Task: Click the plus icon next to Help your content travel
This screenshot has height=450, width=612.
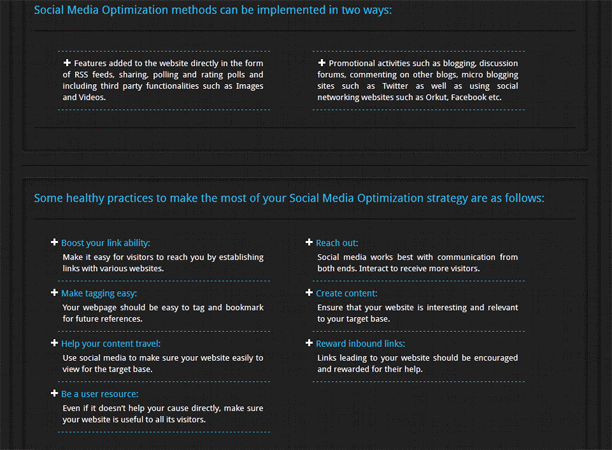Action: click(x=54, y=343)
